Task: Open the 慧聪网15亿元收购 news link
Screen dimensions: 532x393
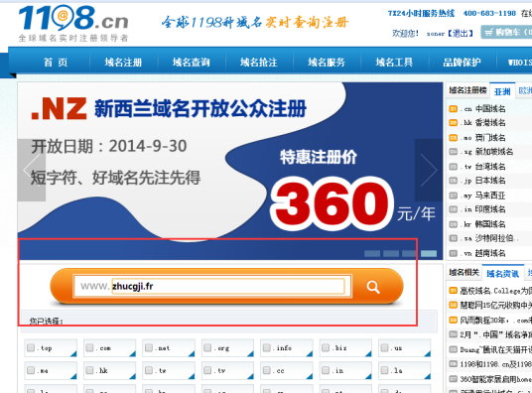Action: [495, 305]
